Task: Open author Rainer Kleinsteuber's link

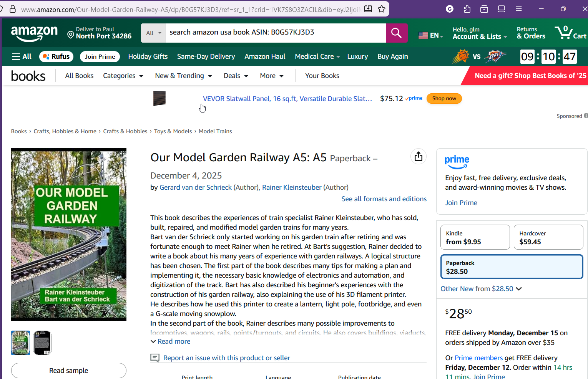Action: (291, 187)
